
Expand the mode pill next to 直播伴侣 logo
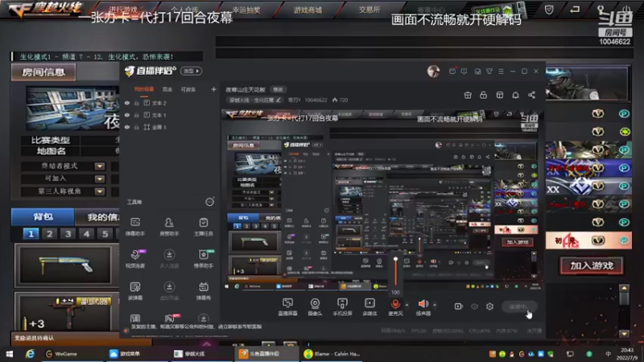point(191,71)
